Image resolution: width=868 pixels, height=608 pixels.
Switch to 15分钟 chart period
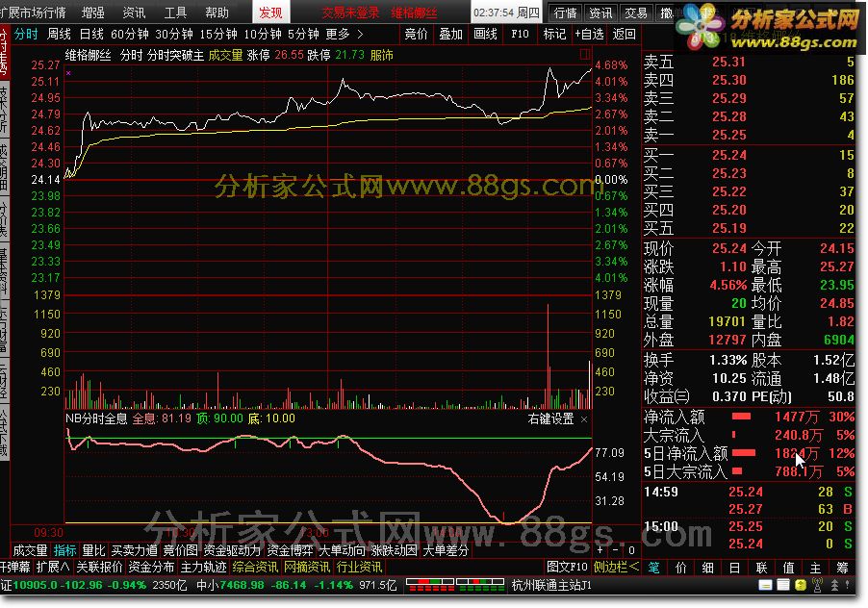tap(218, 35)
